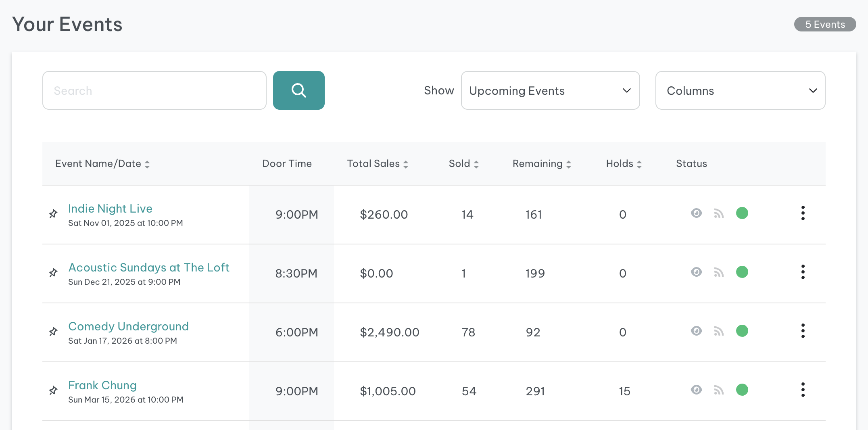The image size is (868, 430).
Task: Pin the Indie Night Live event
Action: [53, 214]
